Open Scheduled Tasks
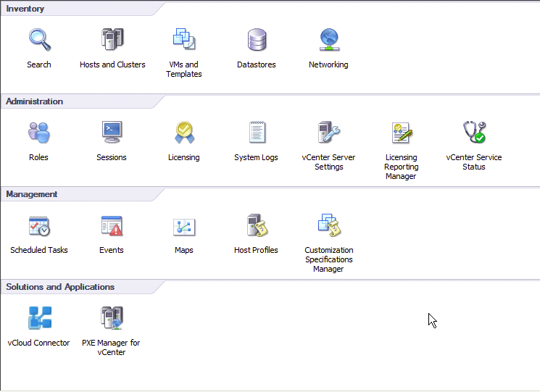Screen dimensions: 540x392 pos(39,226)
